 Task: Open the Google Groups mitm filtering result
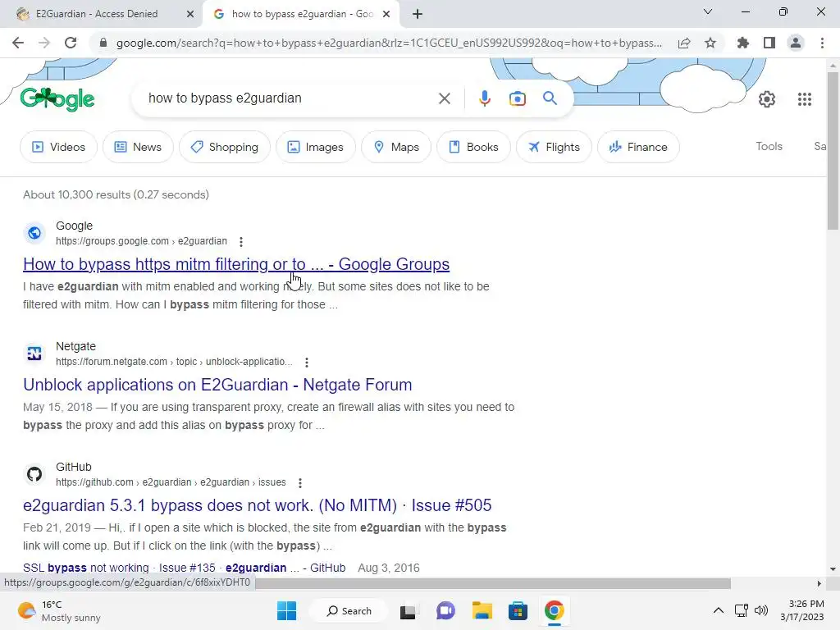(236, 264)
